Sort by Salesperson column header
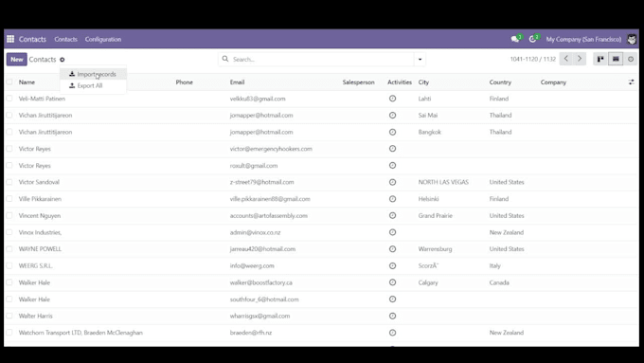 click(x=359, y=82)
